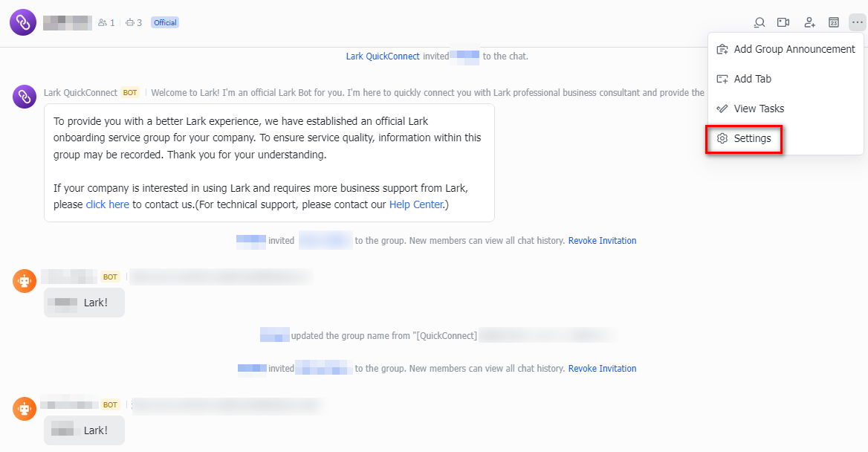Click the group member count icon
This screenshot has height=452, width=868.
click(x=106, y=23)
